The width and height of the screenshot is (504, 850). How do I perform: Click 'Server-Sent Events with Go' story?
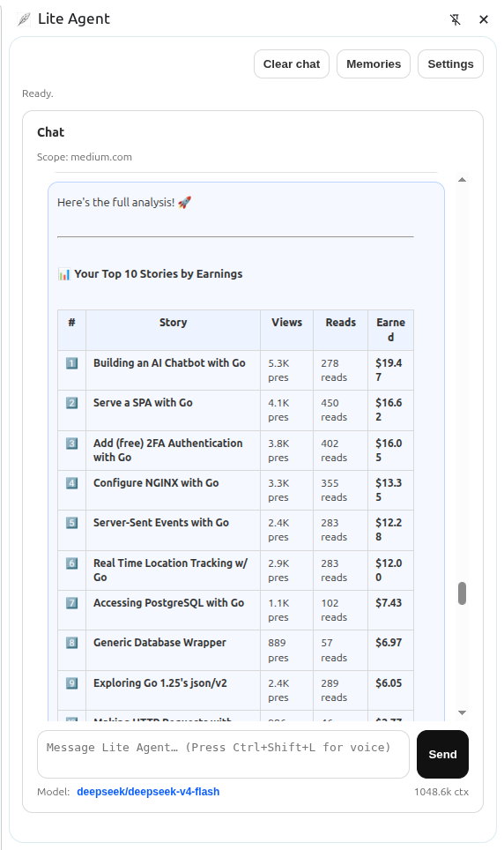(161, 523)
